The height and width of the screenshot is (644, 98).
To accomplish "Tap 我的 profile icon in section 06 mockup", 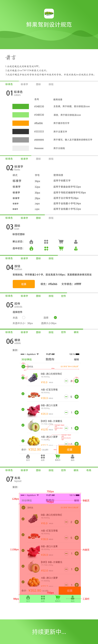I will pos(73,457).
